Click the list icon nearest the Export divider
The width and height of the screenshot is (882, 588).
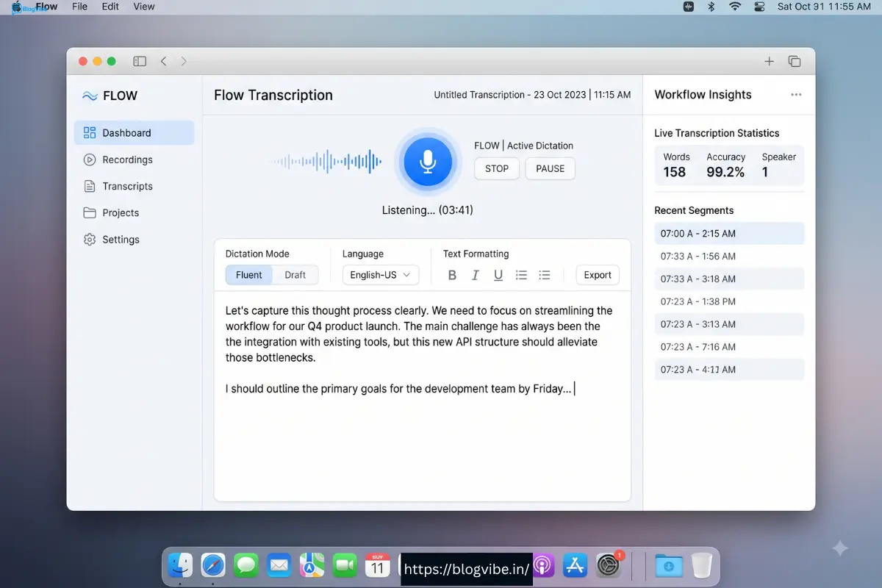(x=545, y=275)
